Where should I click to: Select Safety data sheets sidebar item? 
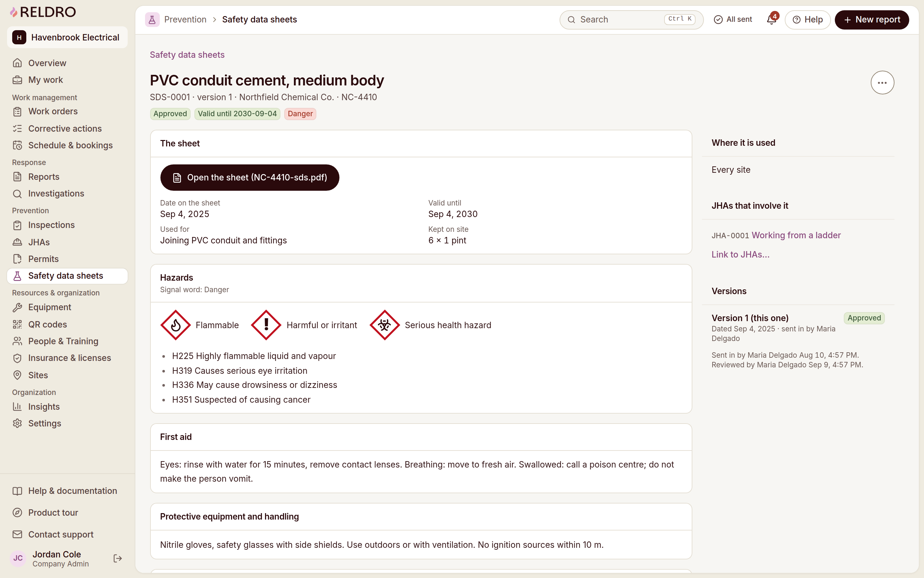pyautogui.click(x=67, y=276)
